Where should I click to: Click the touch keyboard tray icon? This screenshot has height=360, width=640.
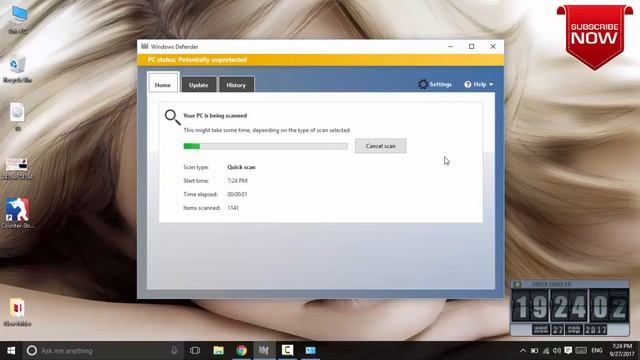pyautogui.click(x=581, y=350)
